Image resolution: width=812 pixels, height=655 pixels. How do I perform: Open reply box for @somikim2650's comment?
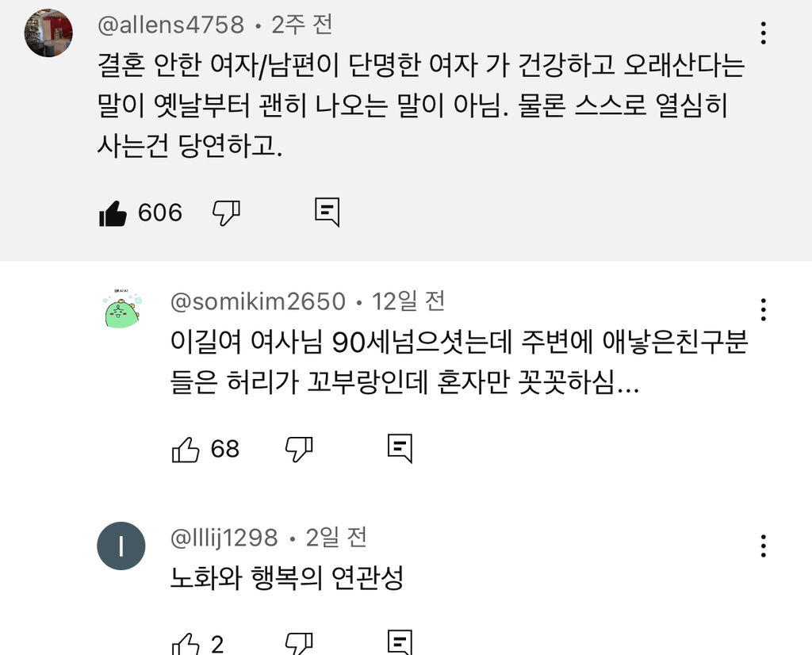[400, 447]
